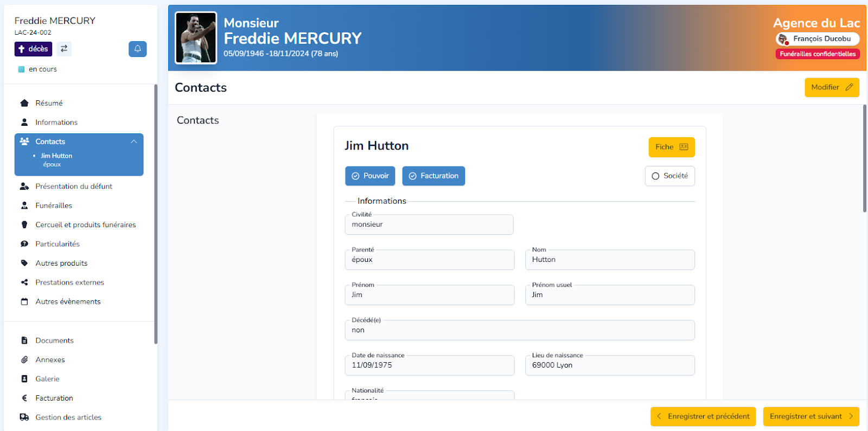868x431 pixels.
Task: Click the notification bell icon button
Action: pyautogui.click(x=137, y=49)
